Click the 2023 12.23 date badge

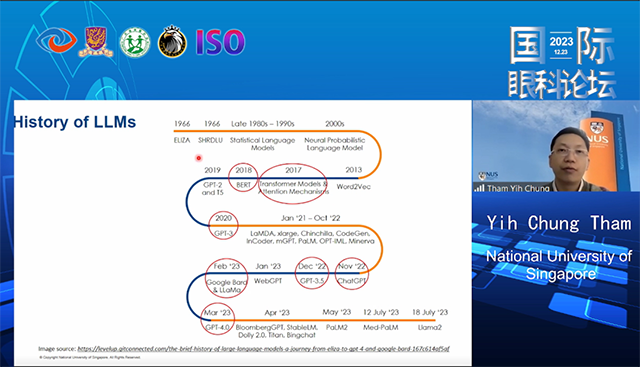coord(561,45)
